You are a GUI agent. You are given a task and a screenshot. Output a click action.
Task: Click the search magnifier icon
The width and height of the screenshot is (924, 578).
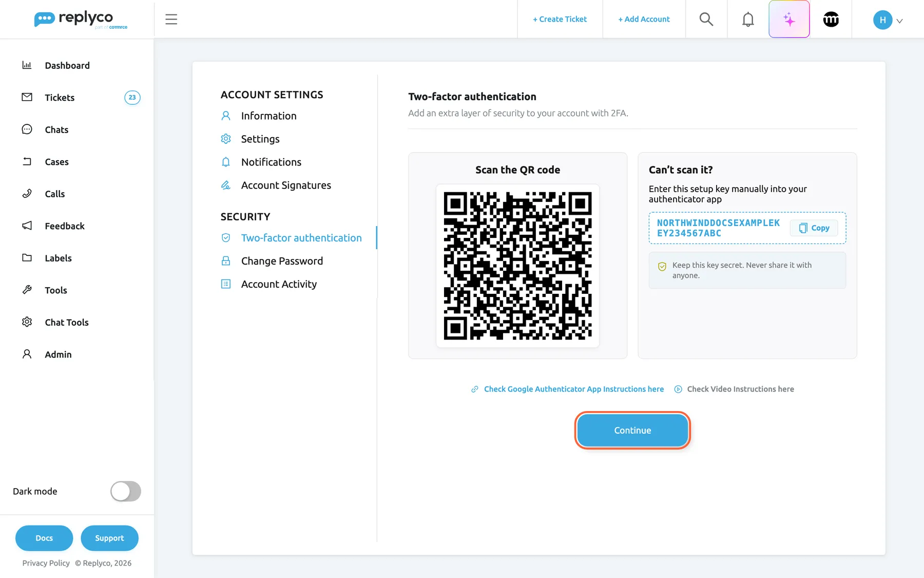coord(706,19)
